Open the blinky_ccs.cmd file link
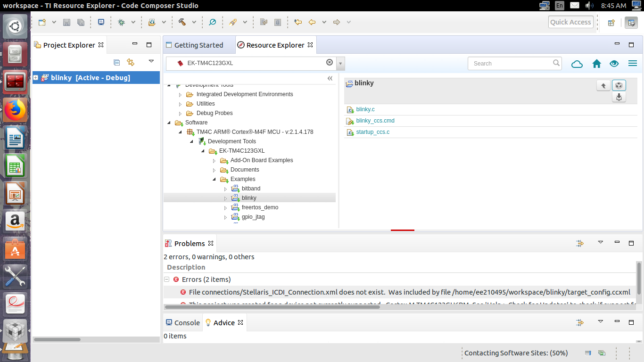The height and width of the screenshot is (362, 644). [375, 121]
